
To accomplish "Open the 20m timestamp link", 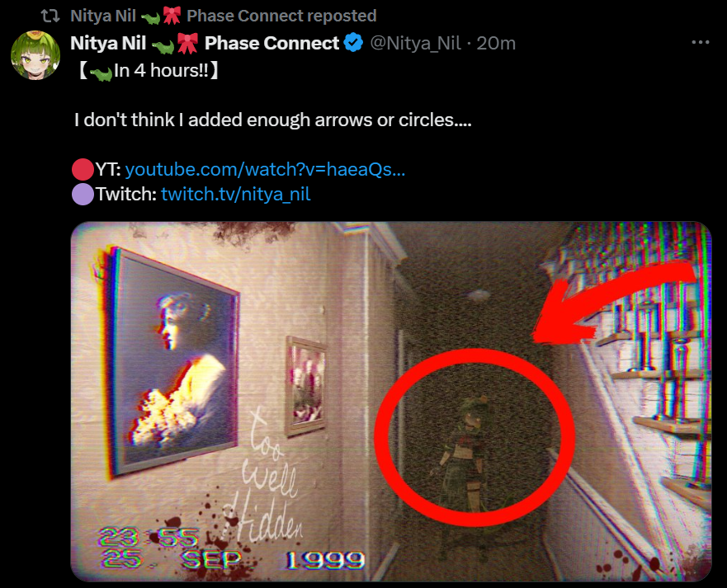I will [x=496, y=43].
